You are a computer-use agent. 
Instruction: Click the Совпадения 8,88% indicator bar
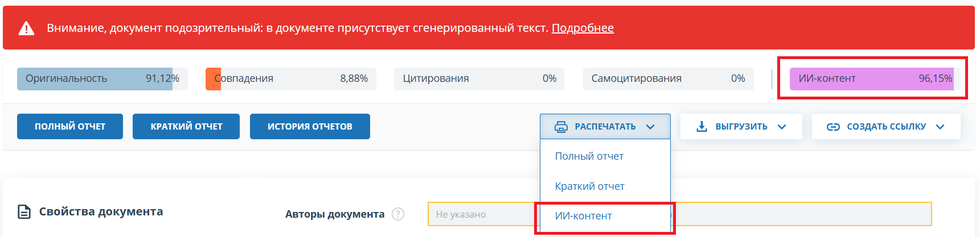coord(290,78)
